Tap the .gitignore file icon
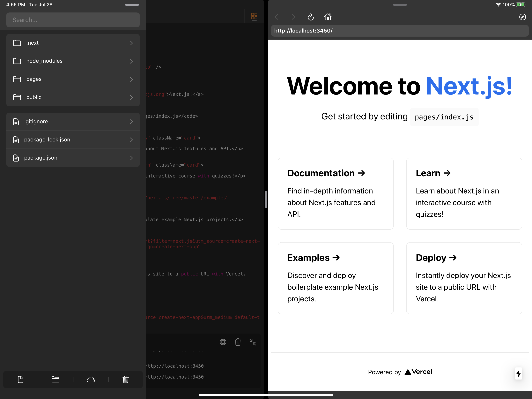532x399 pixels. [16, 122]
